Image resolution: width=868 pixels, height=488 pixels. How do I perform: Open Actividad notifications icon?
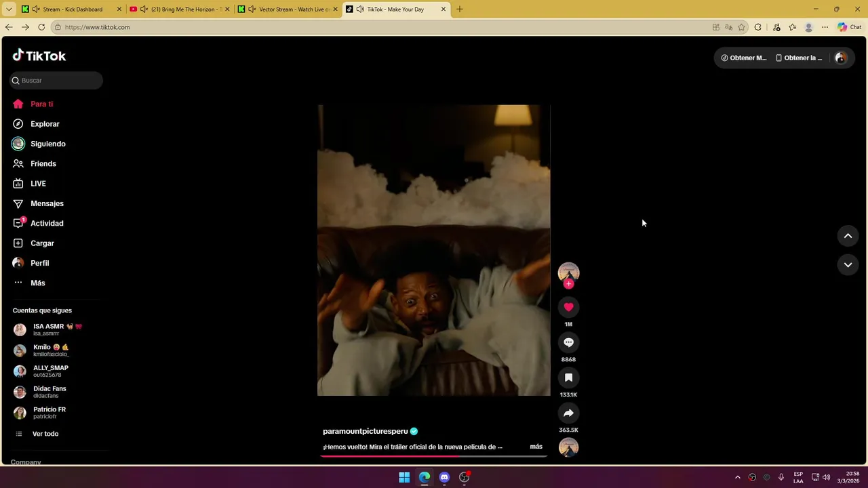coord(18,223)
